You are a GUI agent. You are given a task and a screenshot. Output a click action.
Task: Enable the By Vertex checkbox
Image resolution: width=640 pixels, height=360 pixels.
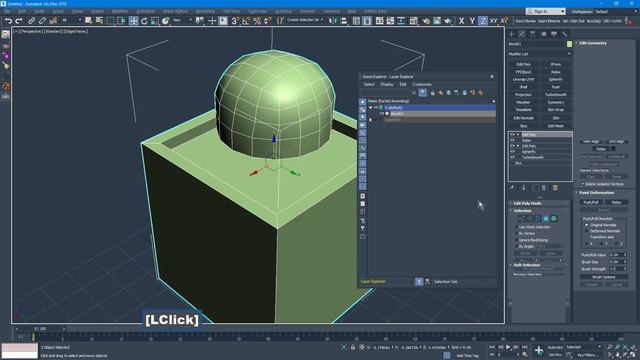click(516, 233)
